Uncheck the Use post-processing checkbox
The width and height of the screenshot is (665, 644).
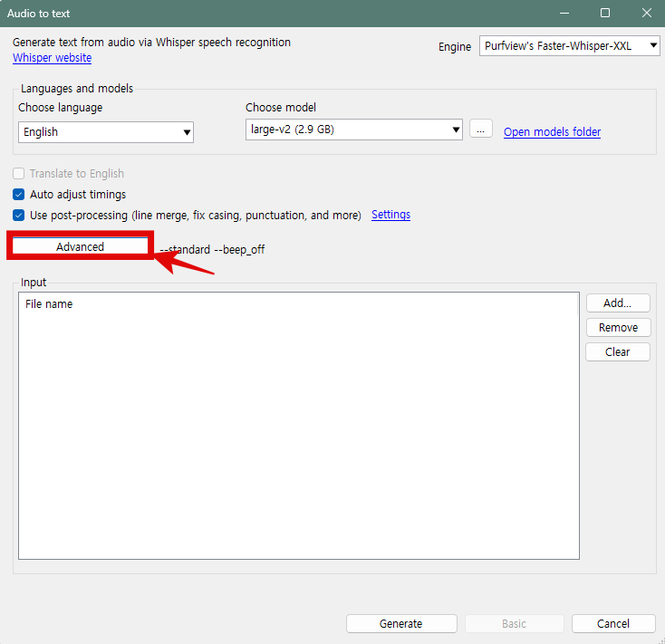point(19,216)
